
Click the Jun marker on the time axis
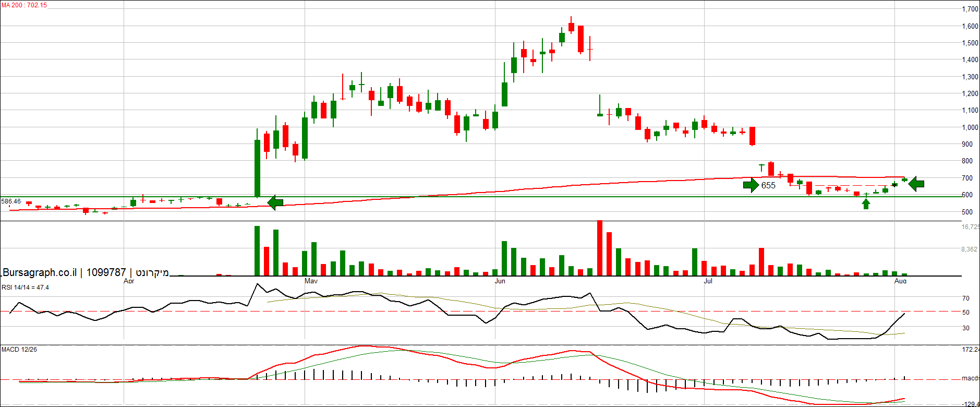pos(500,281)
